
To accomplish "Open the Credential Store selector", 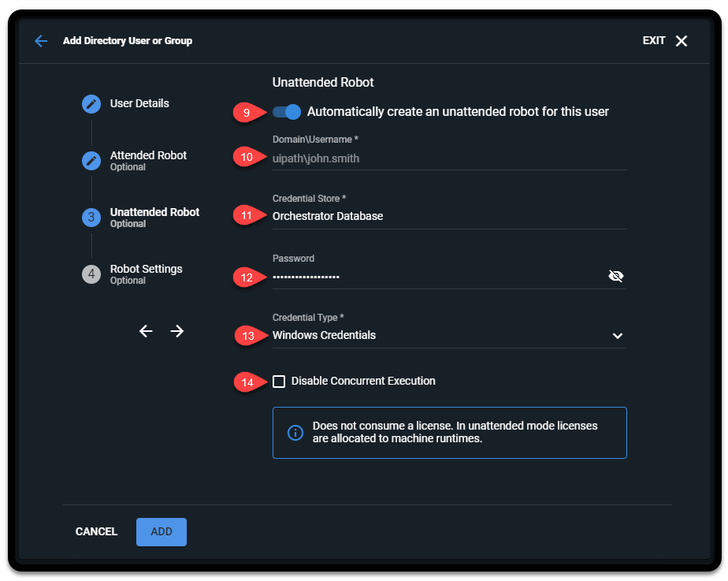I will pos(449,215).
